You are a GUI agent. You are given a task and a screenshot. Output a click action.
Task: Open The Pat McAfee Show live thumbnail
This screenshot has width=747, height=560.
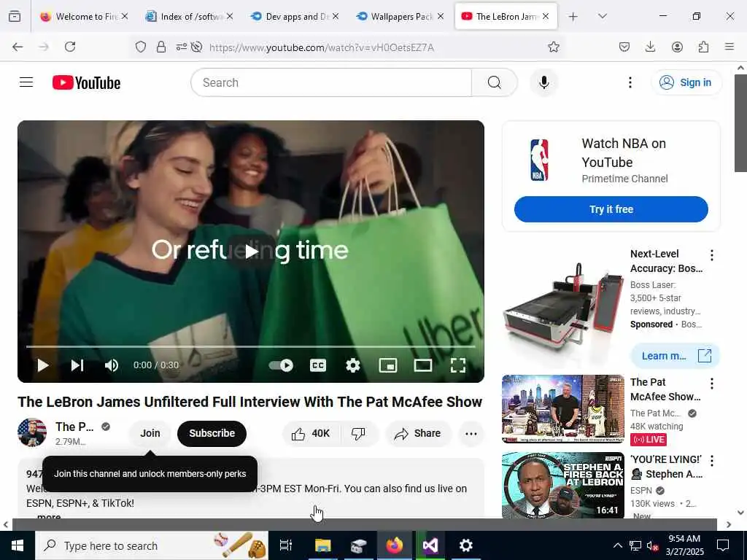tap(563, 409)
